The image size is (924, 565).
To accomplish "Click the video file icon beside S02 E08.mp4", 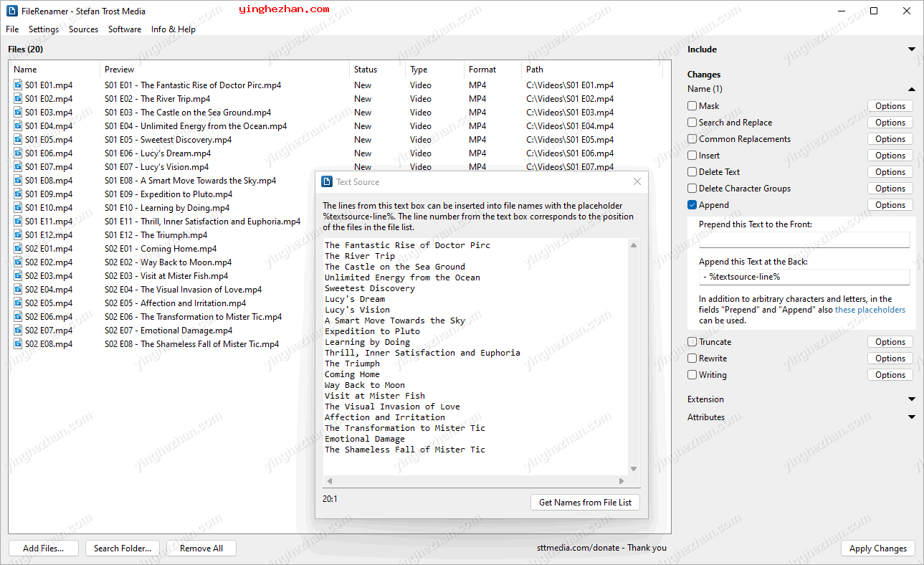I will [19, 344].
